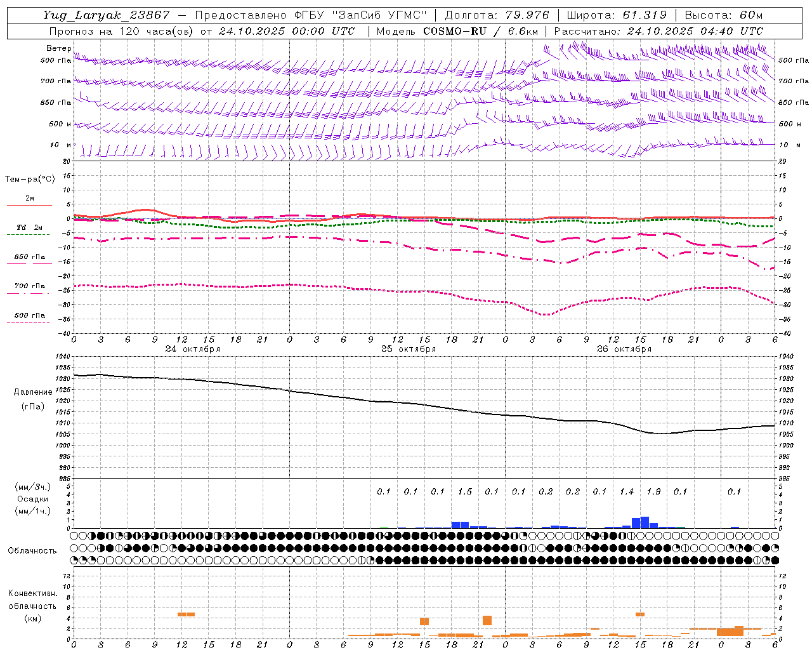Click the Td 2м legend entry
The width and height of the screenshot is (812, 650).
coord(29,227)
